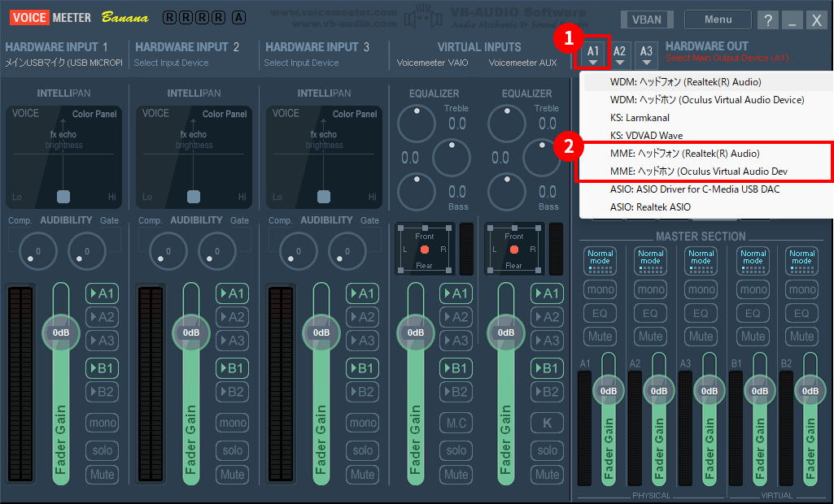Toggle A1 routing on Voicemeeter VAIO strip
This screenshot has height=504, width=834.
point(456,293)
